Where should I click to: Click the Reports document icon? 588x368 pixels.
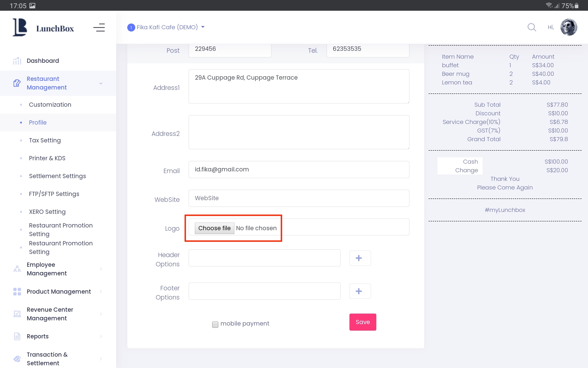point(17,336)
